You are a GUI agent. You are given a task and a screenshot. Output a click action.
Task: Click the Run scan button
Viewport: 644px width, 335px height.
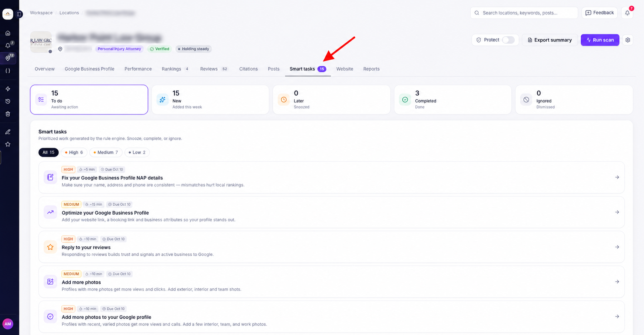tap(600, 40)
